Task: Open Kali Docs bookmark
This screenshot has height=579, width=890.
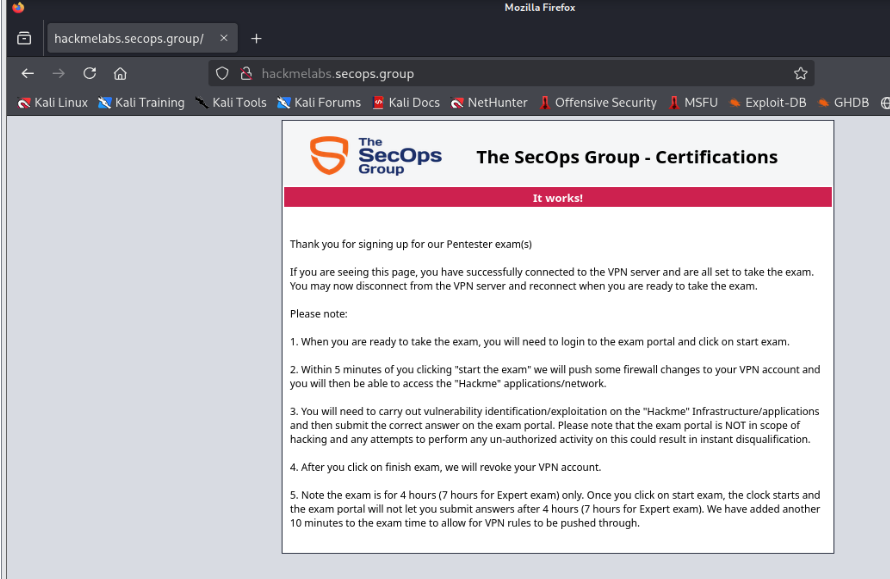Action: [406, 103]
